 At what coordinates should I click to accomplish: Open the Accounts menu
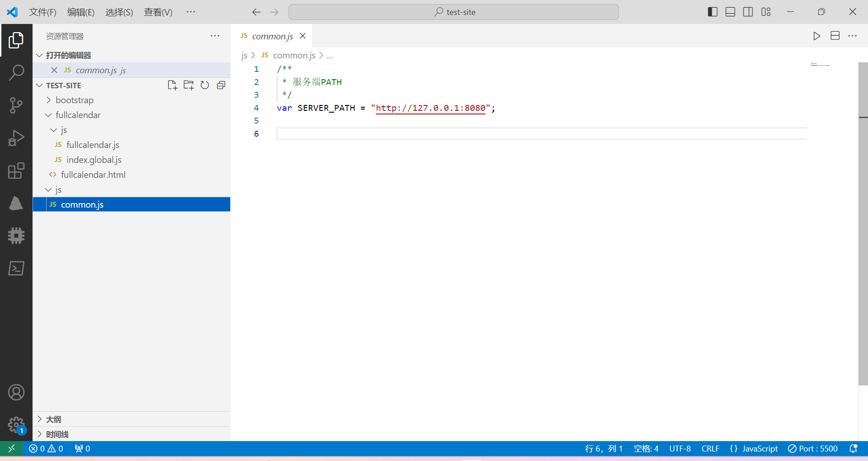pos(16,392)
